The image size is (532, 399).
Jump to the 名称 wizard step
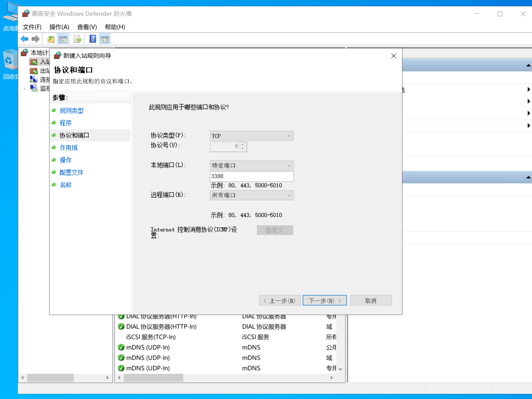click(x=66, y=185)
